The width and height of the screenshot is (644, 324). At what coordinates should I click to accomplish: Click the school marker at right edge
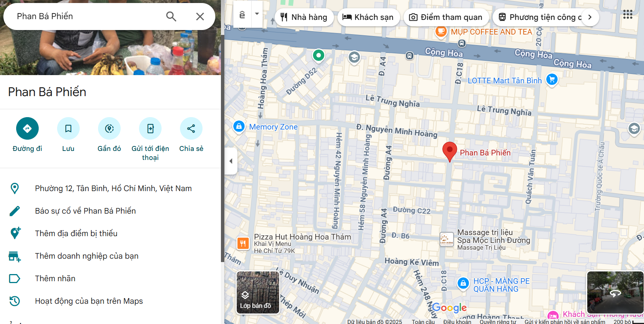coord(634,129)
